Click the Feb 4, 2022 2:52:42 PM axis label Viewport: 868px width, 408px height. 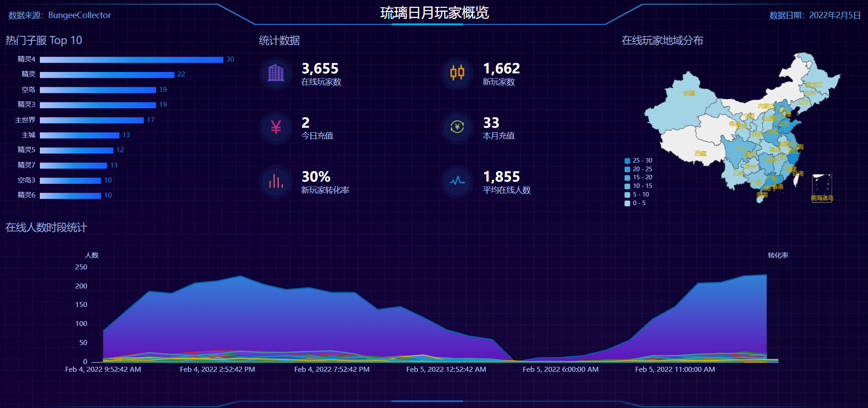point(217,370)
